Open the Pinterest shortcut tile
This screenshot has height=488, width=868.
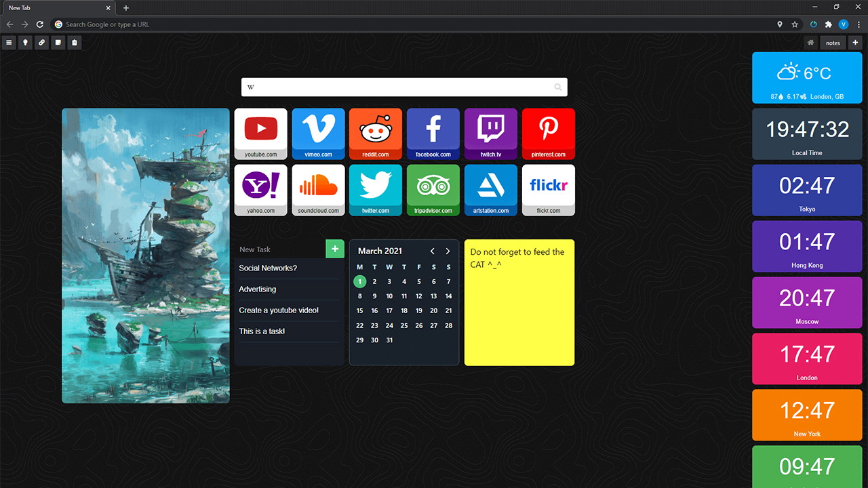tap(548, 134)
